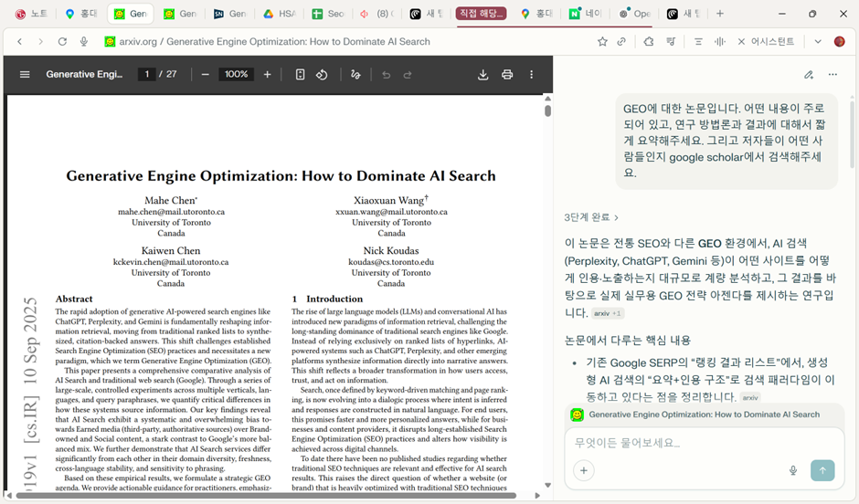
Task: Print the PDF document
Action: [x=507, y=75]
